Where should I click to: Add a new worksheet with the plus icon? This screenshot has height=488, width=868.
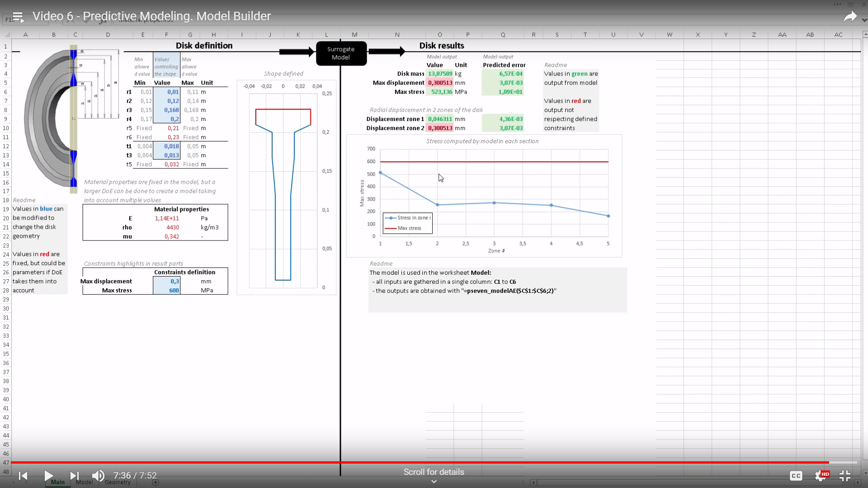156,482
